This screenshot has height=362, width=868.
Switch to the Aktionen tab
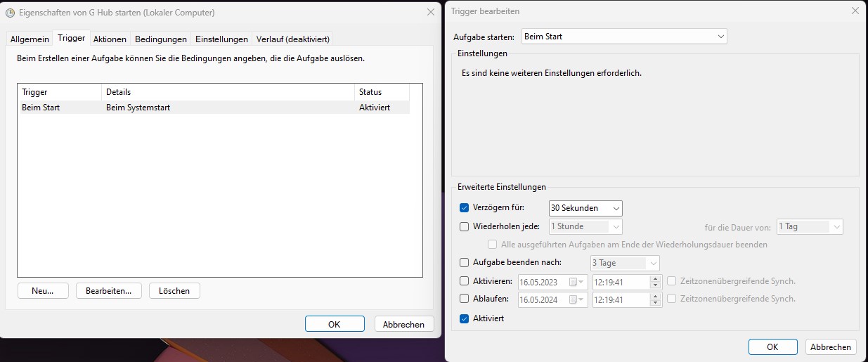click(x=110, y=39)
